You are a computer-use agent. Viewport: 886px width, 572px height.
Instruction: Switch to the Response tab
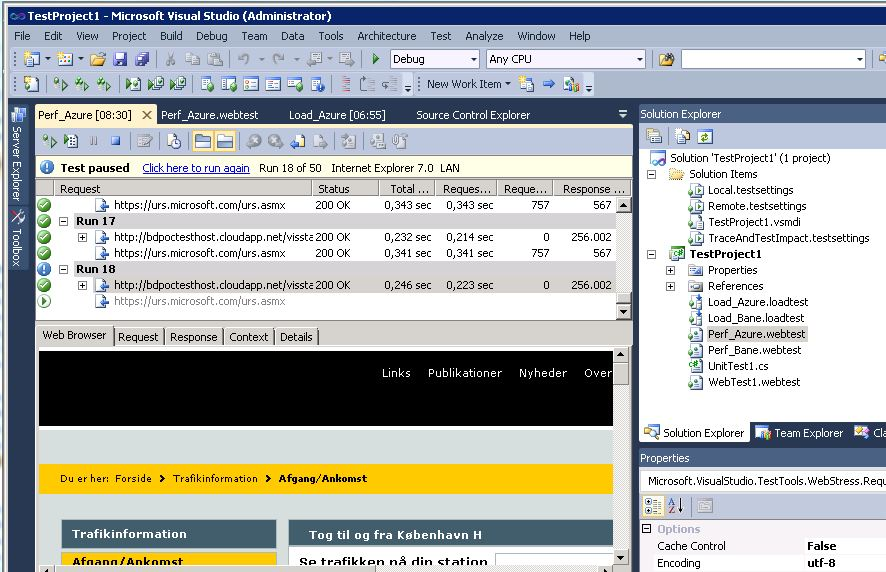click(x=193, y=337)
